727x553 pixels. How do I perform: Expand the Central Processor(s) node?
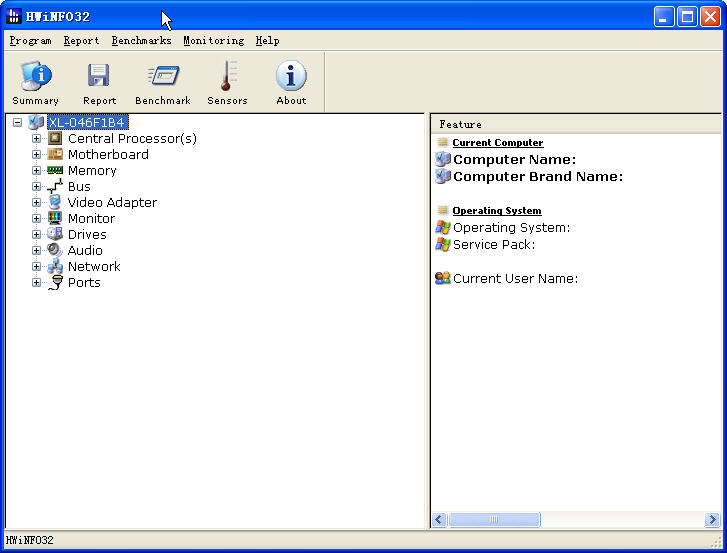(36, 138)
